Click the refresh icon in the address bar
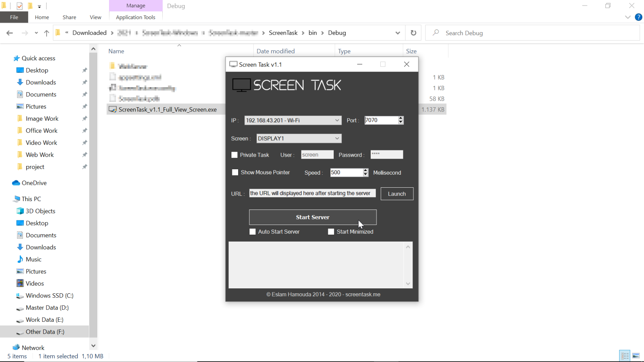The width and height of the screenshot is (644, 362). (x=413, y=33)
